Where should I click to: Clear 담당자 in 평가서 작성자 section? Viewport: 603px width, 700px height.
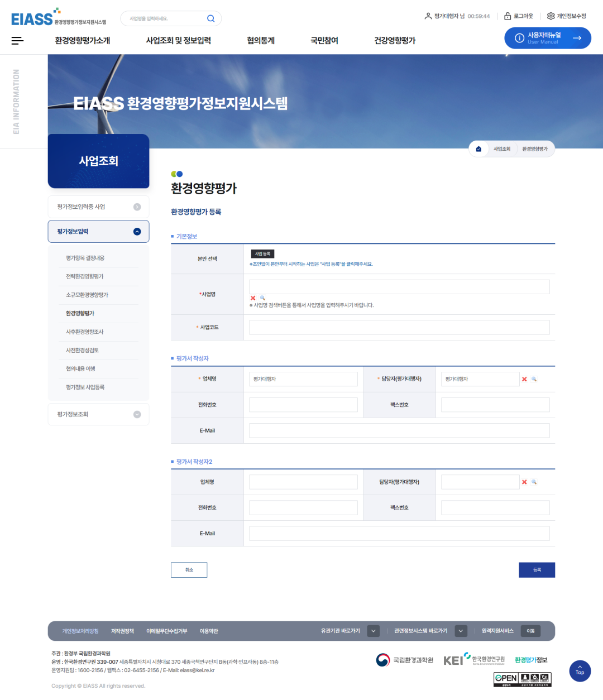coord(524,379)
